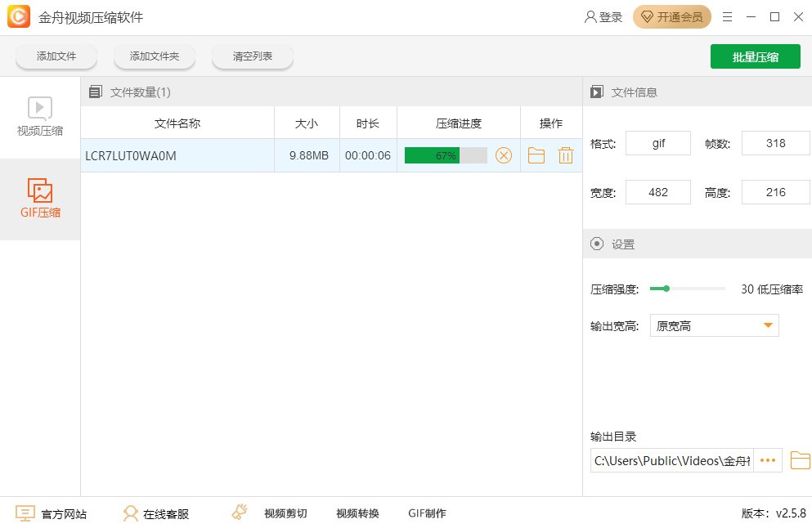The height and width of the screenshot is (524, 812).
Task: Minimize the application window
Action: (751, 17)
